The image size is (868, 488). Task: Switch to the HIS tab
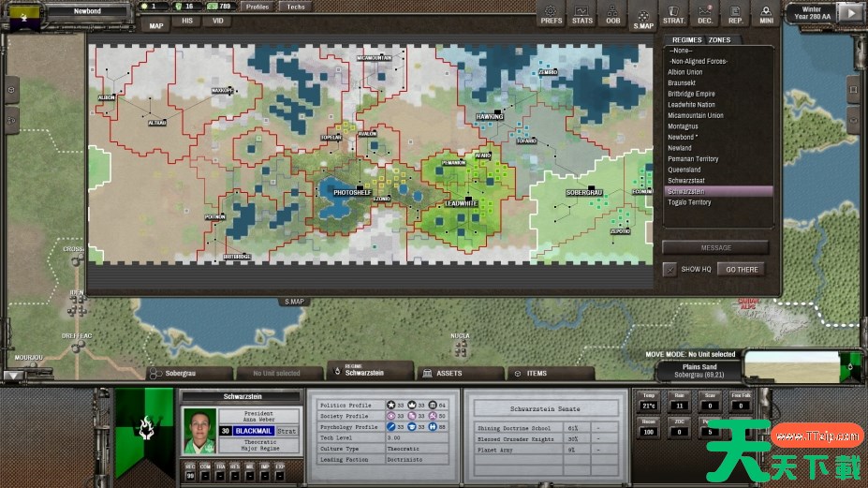click(x=188, y=21)
